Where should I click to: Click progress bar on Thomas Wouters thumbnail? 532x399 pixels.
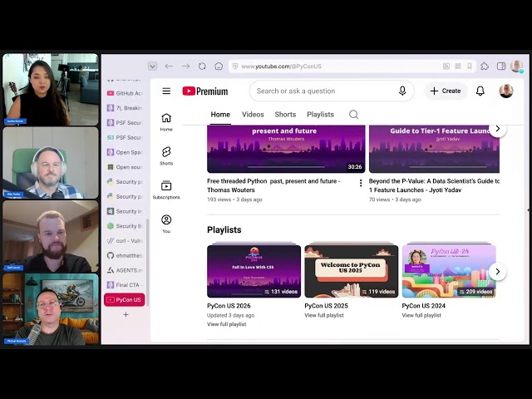(286, 166)
